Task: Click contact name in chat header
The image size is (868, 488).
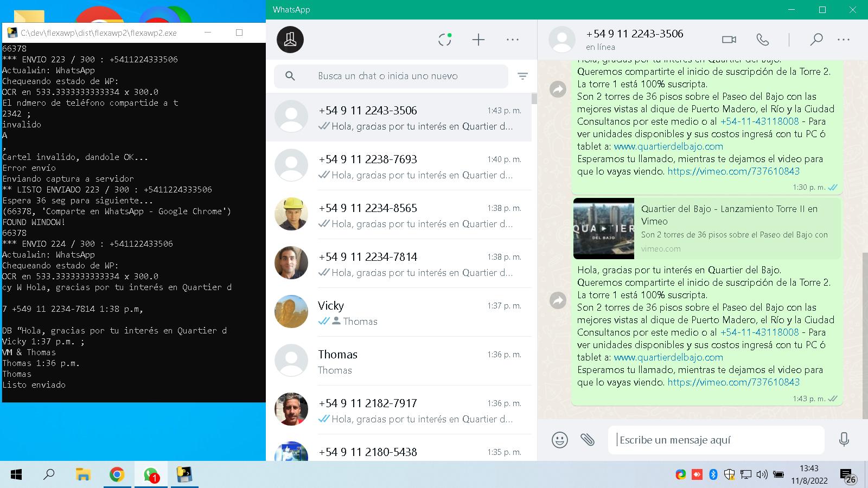Action: coord(635,34)
